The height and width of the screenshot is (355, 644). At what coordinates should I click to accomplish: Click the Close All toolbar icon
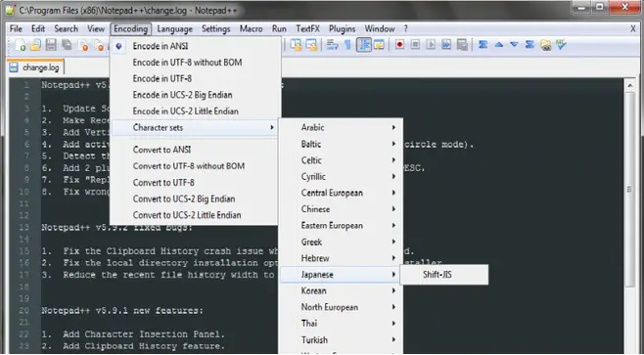(99, 45)
